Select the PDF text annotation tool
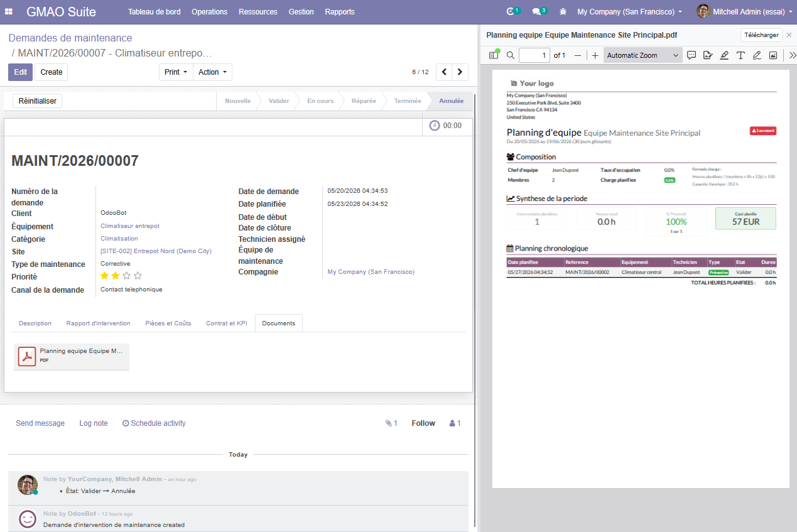 pyautogui.click(x=740, y=55)
